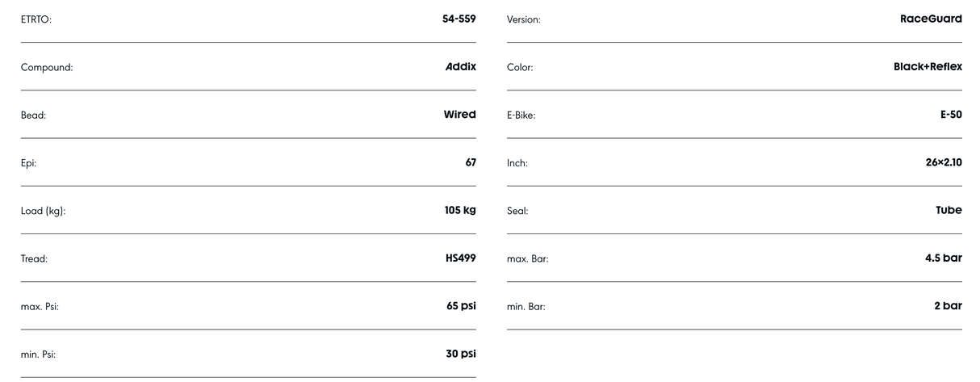The width and height of the screenshot is (980, 382).
Task: Click the E-50 E-Bike rating
Action: click(x=951, y=115)
